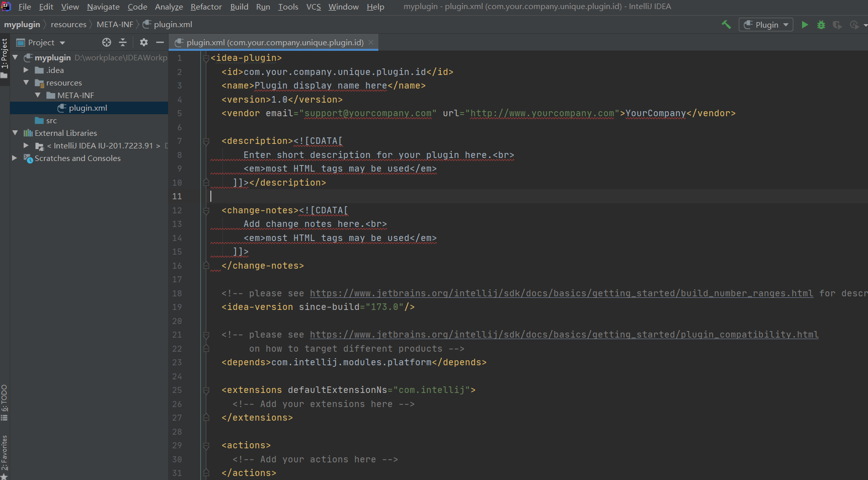Open the View menu

pyautogui.click(x=70, y=7)
